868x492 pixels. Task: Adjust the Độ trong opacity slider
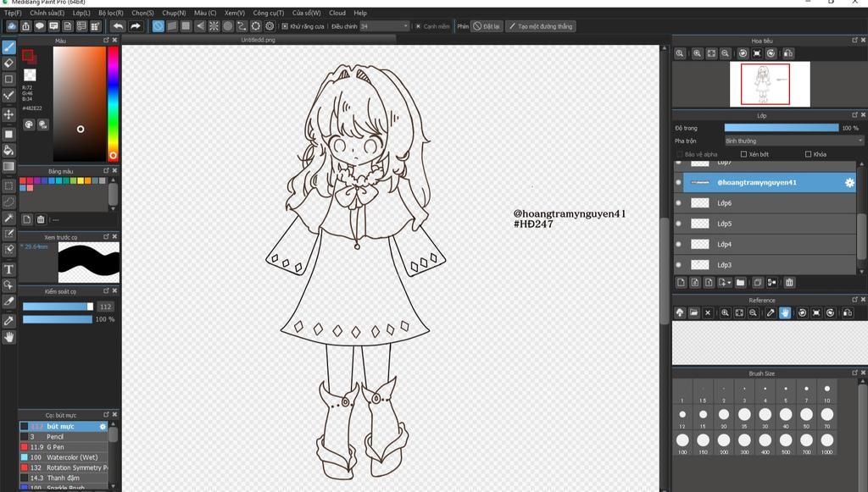coord(782,128)
